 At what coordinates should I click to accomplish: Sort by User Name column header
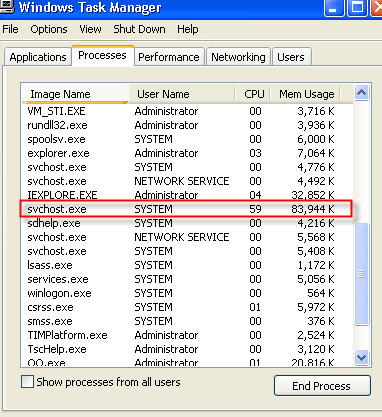tap(182, 94)
